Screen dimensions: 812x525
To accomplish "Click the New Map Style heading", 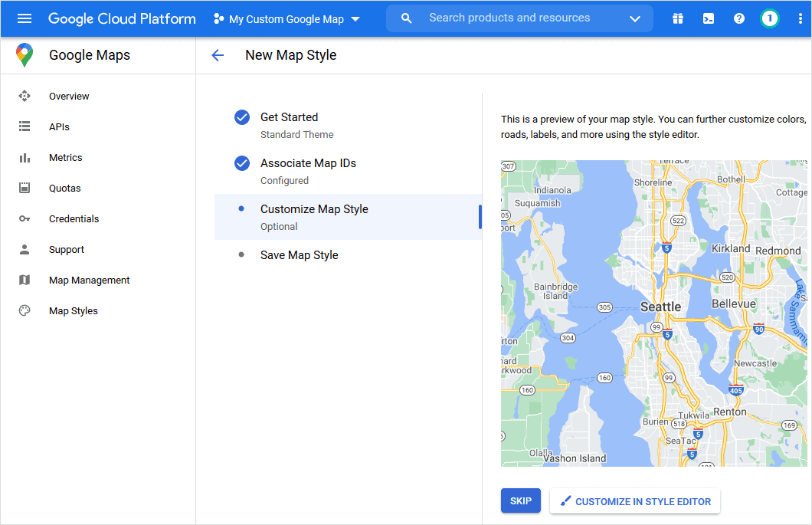I will tap(290, 55).
